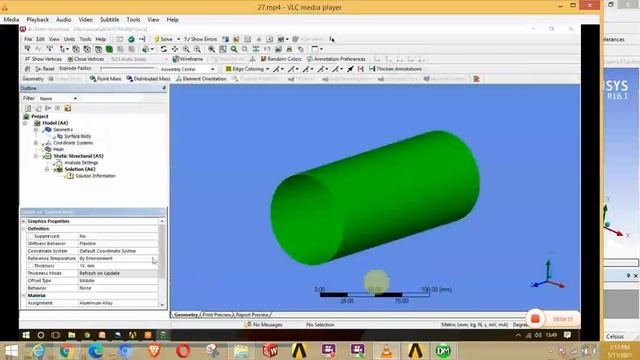Toggle Wireframe display mode
The image size is (640, 360).
188,59
